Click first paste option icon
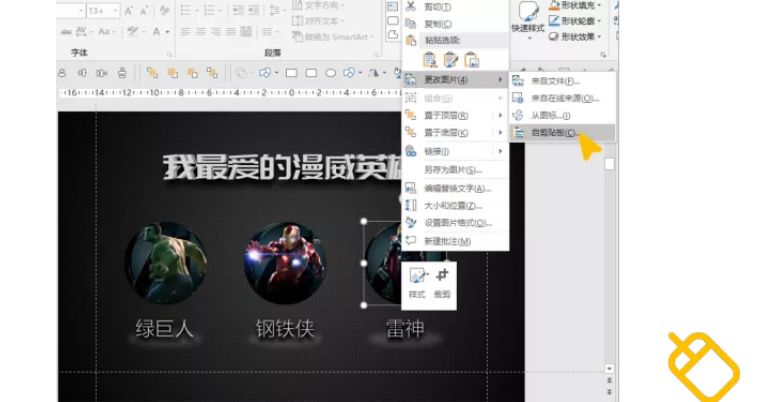760x402 pixels. (429, 60)
